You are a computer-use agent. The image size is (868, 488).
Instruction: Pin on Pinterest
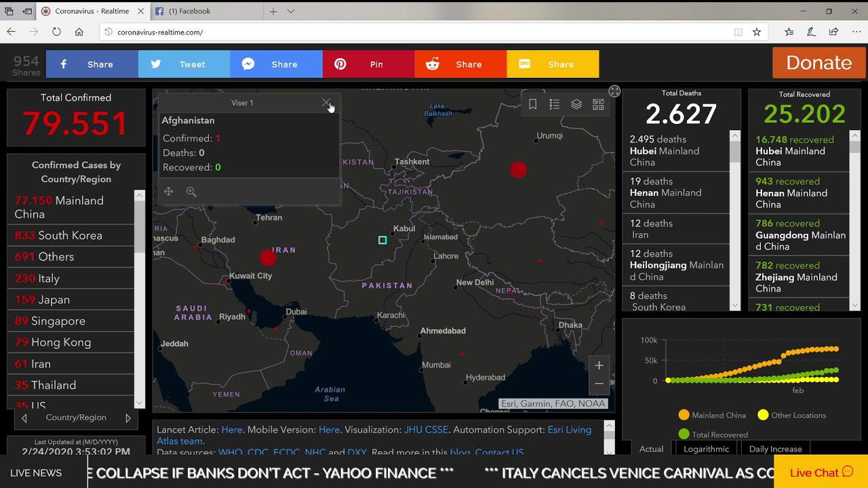pyautogui.click(x=368, y=64)
